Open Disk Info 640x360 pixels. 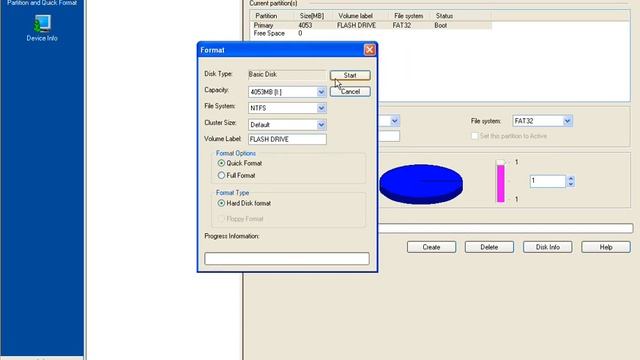[x=548, y=247]
